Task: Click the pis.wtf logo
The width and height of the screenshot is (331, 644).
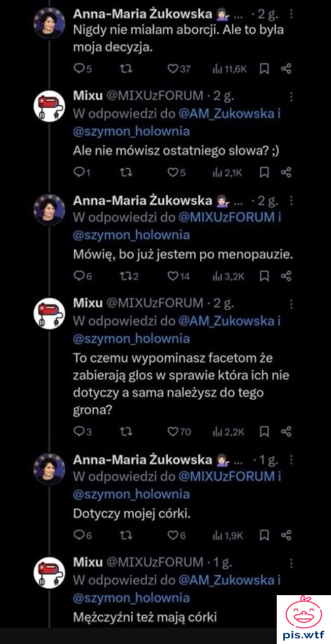Action: [303, 619]
